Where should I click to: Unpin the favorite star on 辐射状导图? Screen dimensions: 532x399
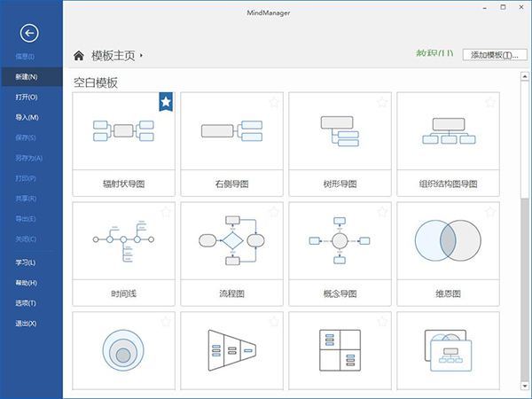166,101
